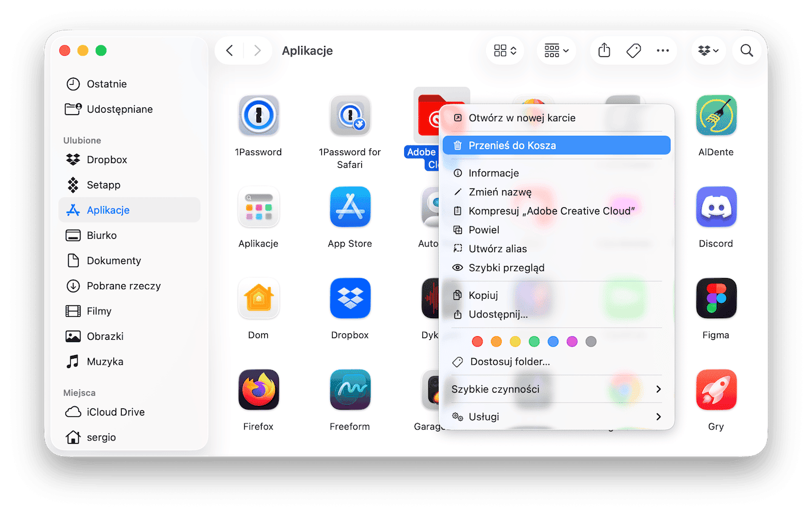Open the more actions ellipsis button
The height and width of the screenshot is (515, 812).
[663, 51]
